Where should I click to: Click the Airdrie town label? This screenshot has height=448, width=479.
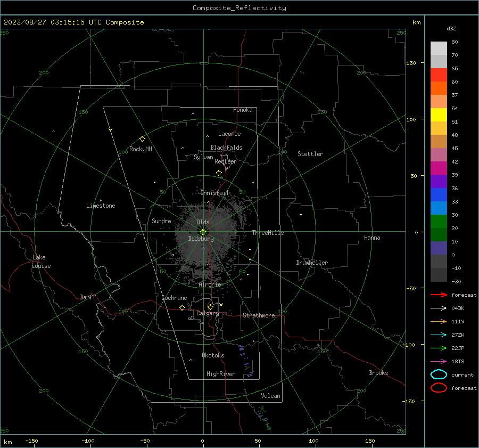(210, 284)
